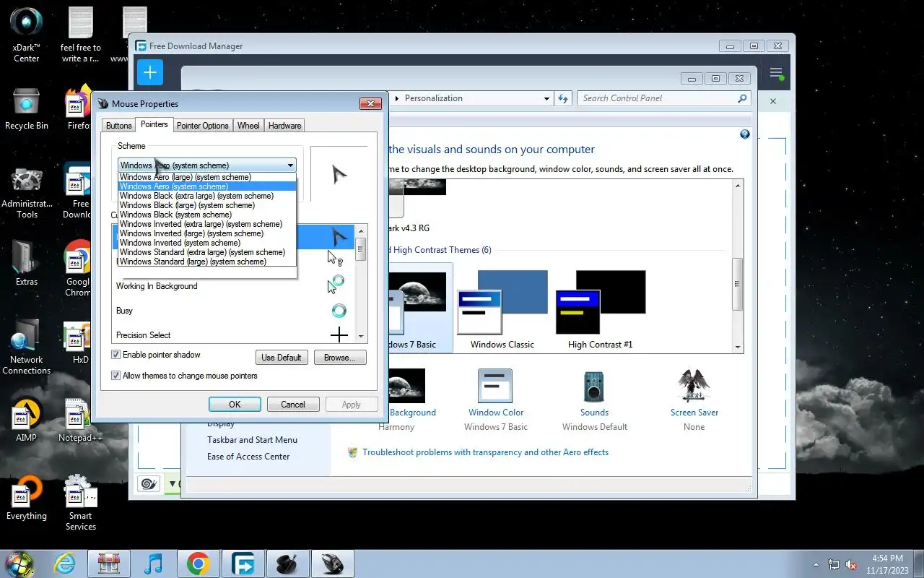Switch to the Hardware tab
Image resolution: width=924 pixels, height=578 pixels.
pyautogui.click(x=284, y=126)
